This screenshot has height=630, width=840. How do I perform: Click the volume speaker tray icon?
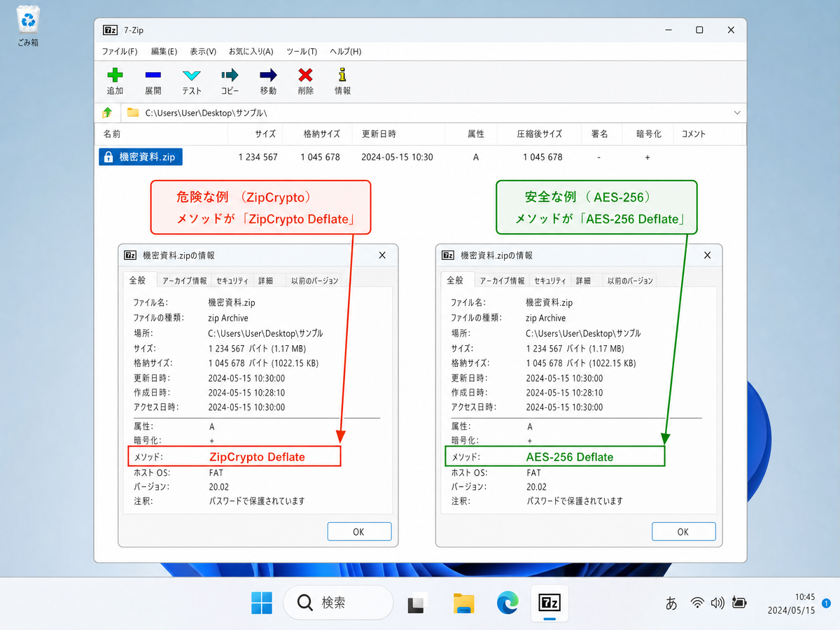(717, 603)
